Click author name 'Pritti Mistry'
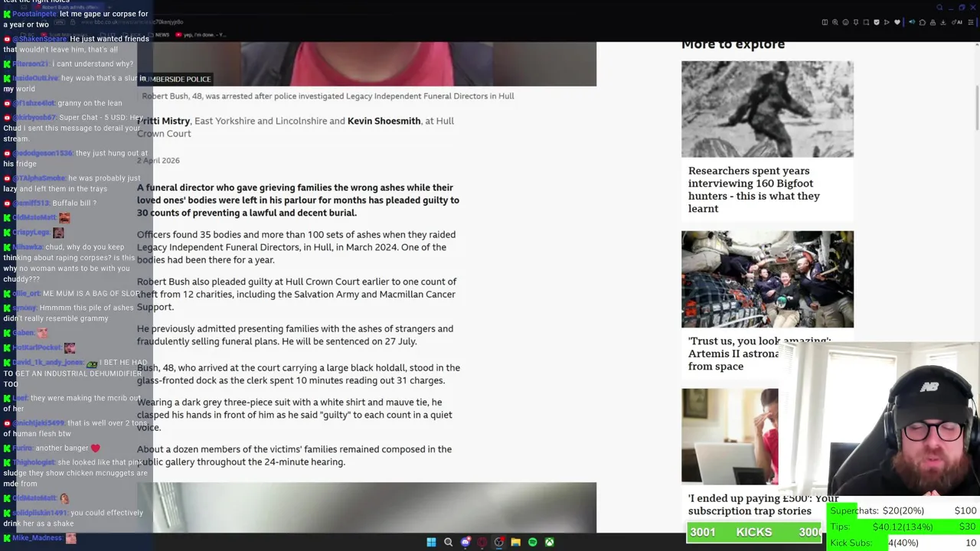 (164, 121)
